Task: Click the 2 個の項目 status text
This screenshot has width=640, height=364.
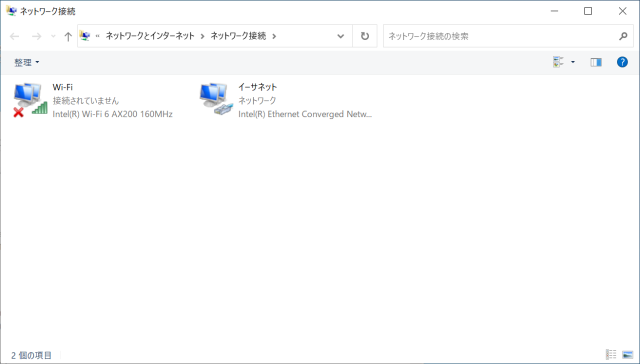Action: pos(31,355)
